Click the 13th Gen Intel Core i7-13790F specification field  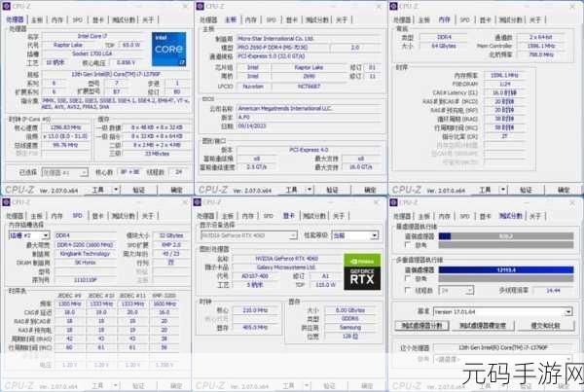116,74
